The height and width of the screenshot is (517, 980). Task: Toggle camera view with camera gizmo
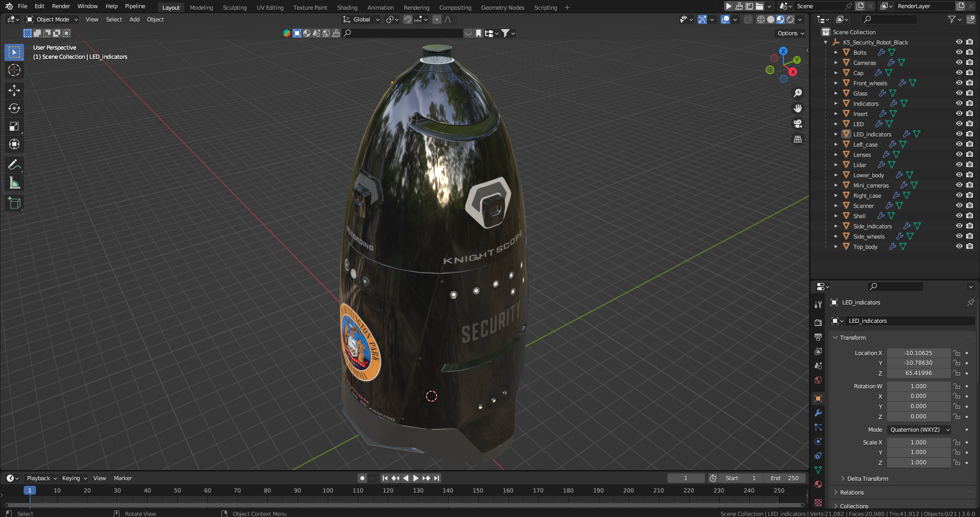coord(798,124)
